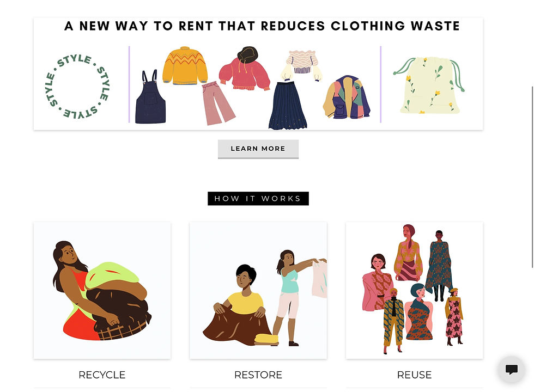This screenshot has height=392, width=534.
Task: Open the Reuse fashion models image
Action: point(415,290)
